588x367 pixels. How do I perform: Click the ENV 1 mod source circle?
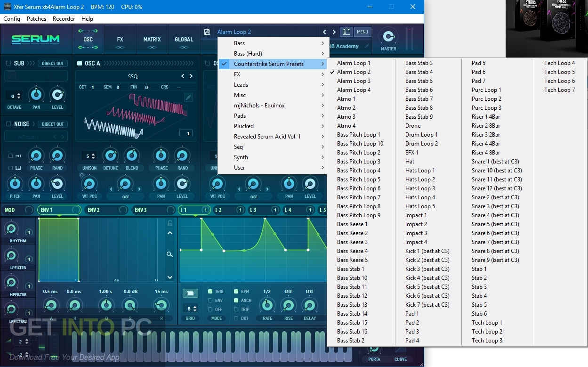(x=76, y=210)
